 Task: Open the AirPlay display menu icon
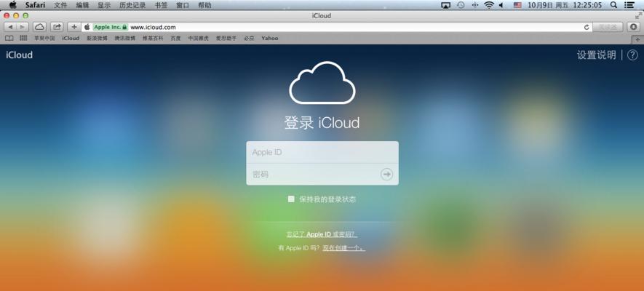point(445,5)
